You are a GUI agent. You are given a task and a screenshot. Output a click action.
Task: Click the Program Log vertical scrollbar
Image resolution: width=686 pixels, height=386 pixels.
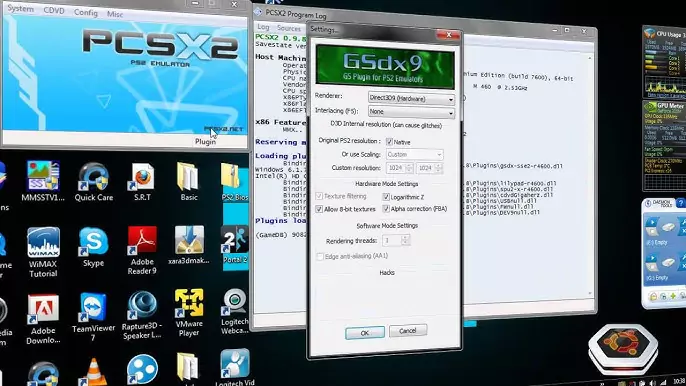[x=590, y=175]
